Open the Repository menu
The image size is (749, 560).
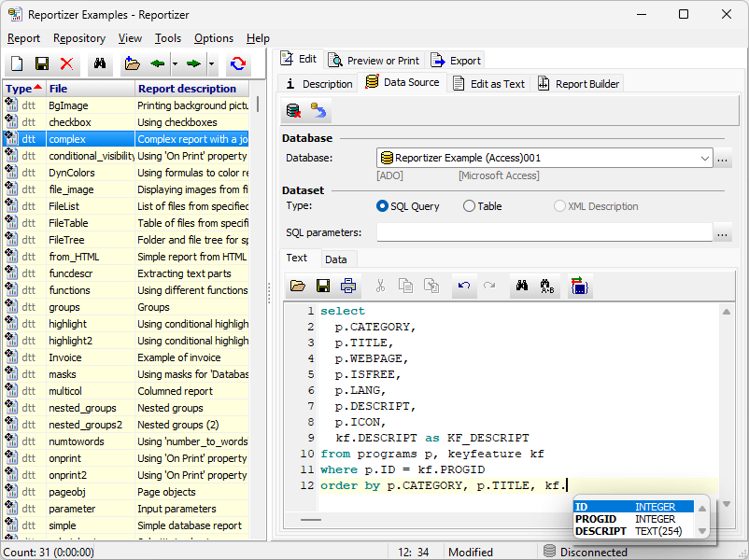pyautogui.click(x=79, y=38)
